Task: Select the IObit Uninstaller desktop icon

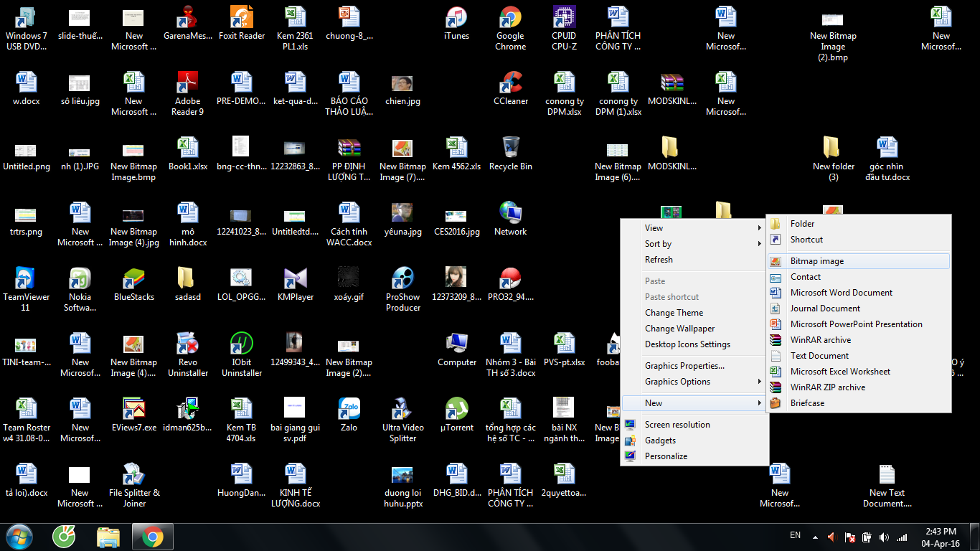Action: click(242, 355)
